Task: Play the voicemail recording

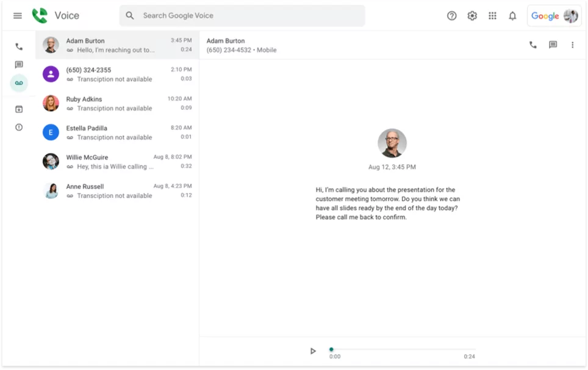Action: point(313,351)
